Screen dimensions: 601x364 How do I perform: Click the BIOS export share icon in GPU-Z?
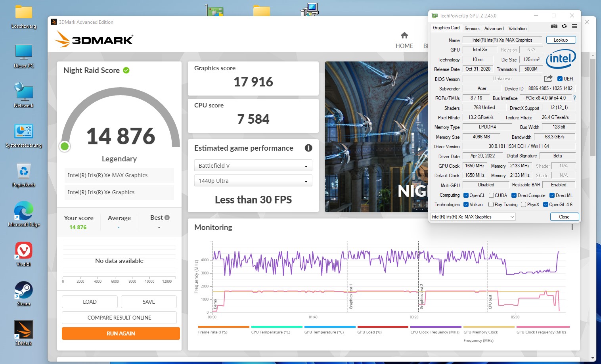click(548, 79)
